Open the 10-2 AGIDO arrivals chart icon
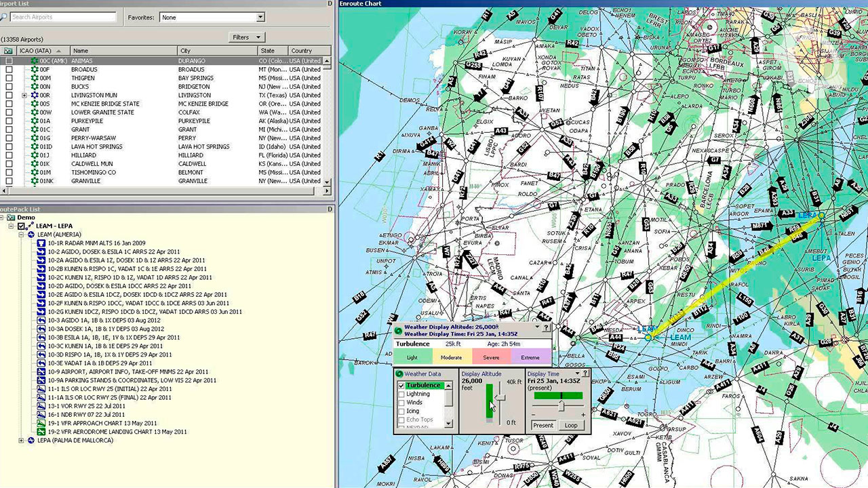868x488 pixels. (x=41, y=251)
